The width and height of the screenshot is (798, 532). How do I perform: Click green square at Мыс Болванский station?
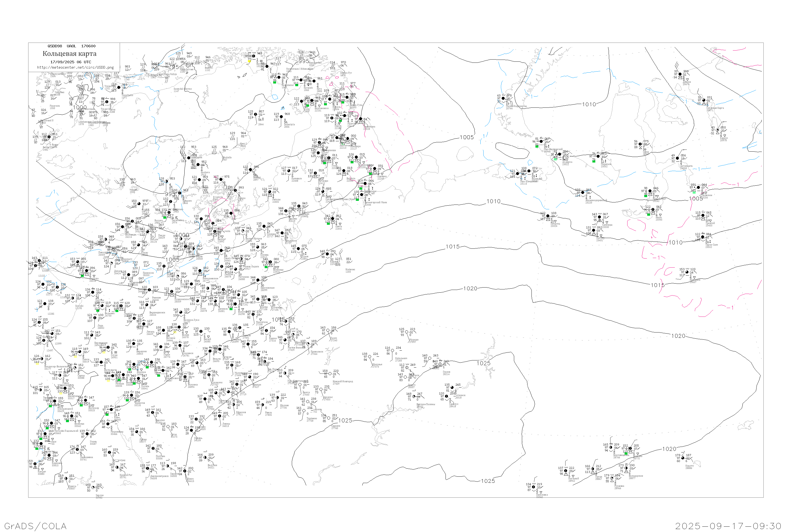click(537, 146)
